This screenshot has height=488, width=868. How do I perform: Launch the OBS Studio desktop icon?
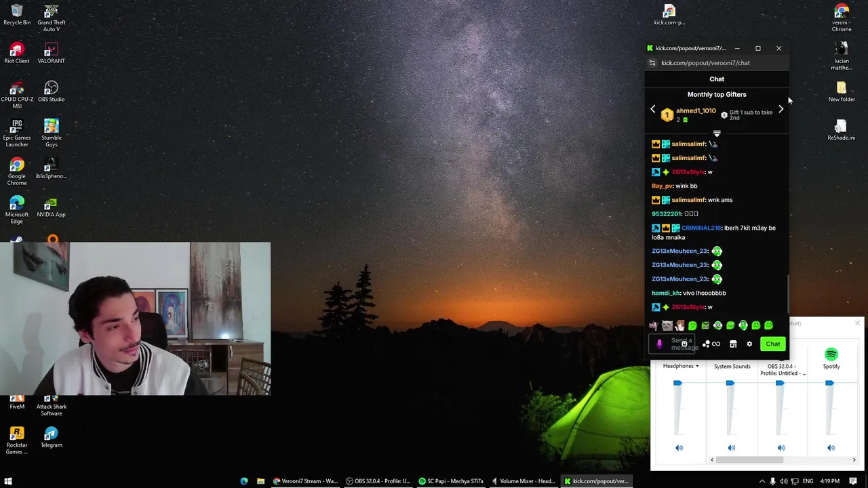51,91
